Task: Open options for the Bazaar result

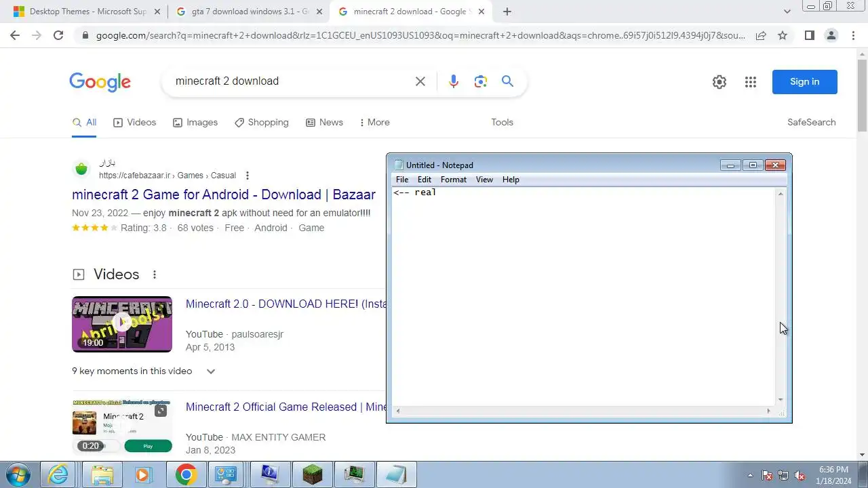Action: (248, 176)
